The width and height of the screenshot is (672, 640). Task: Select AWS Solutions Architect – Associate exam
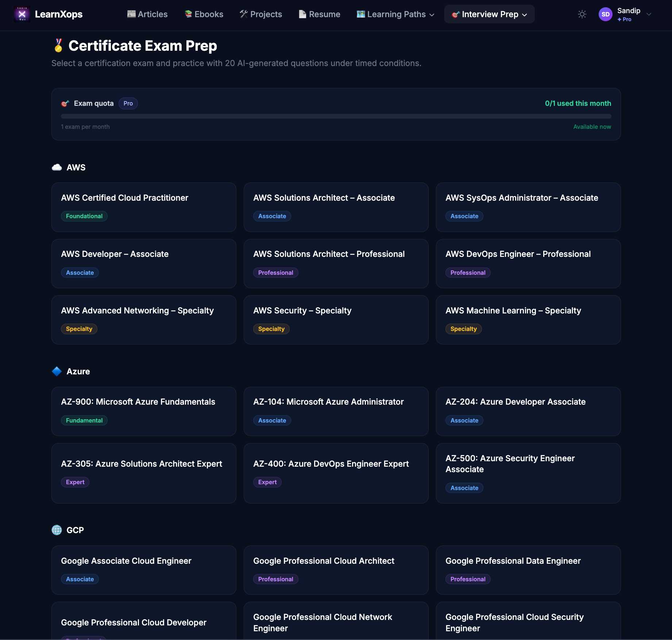pos(336,207)
